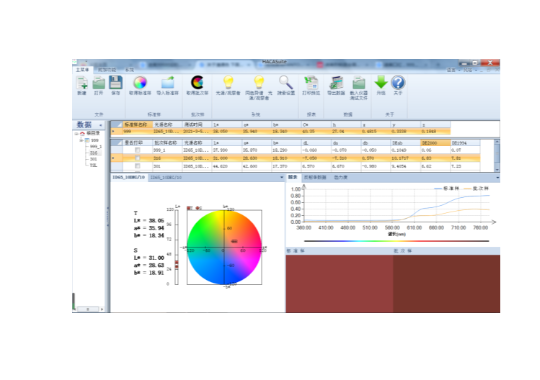
Task: Save with the blue floppy disk icon
Action: [116, 83]
